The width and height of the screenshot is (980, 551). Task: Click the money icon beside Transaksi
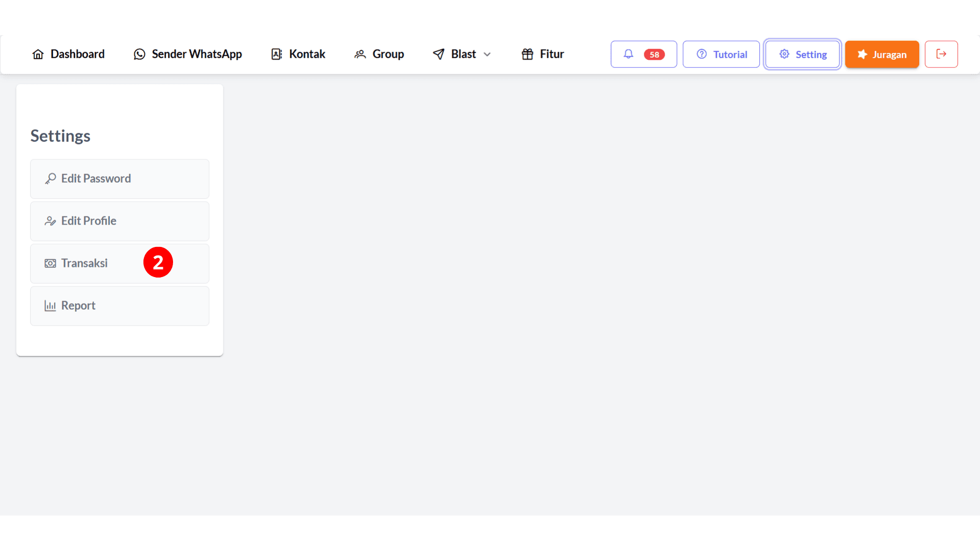tap(50, 263)
